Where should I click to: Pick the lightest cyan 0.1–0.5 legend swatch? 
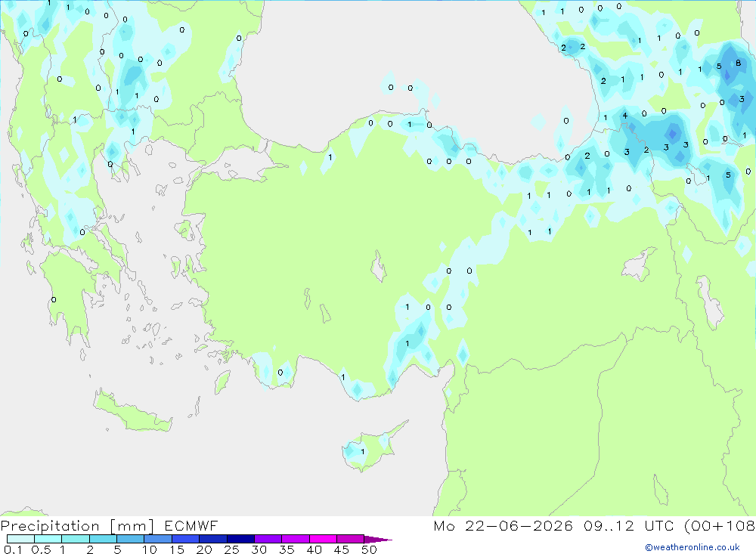pos(20,539)
